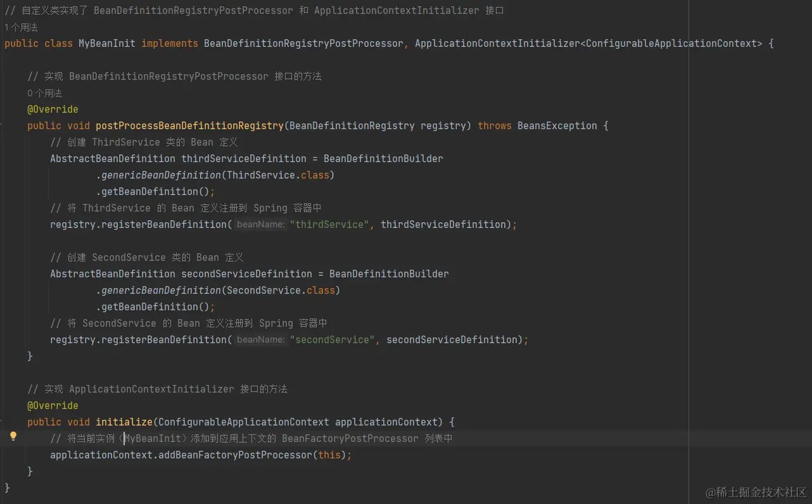Click AbstractBeanDefinition type on secondServiceDefinition line
812x504 pixels.
[113, 274]
